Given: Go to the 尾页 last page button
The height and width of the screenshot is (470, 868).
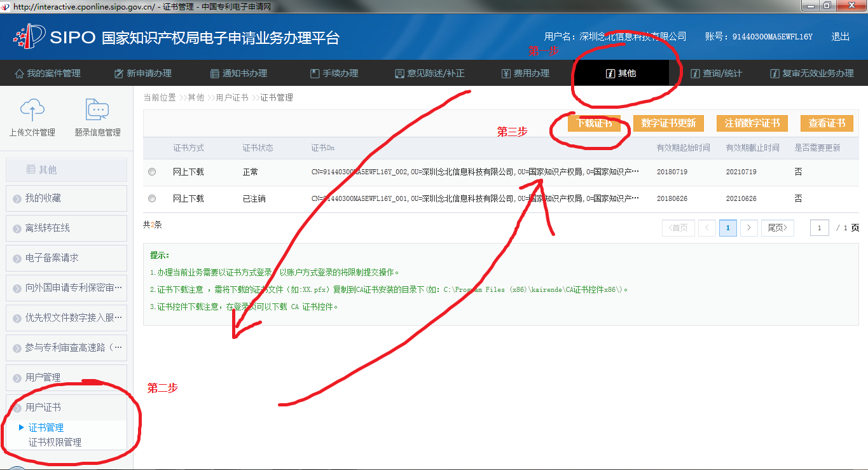Looking at the screenshot, I should (778, 228).
